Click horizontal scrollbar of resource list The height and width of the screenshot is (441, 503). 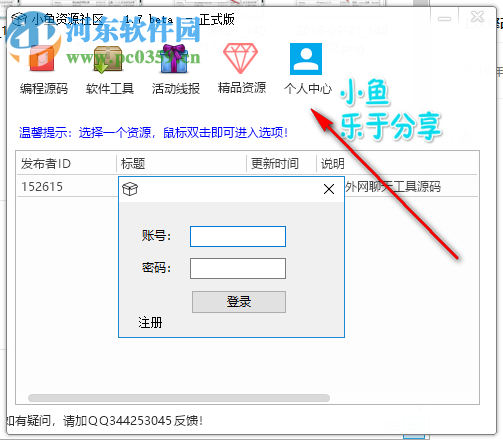tap(179, 398)
